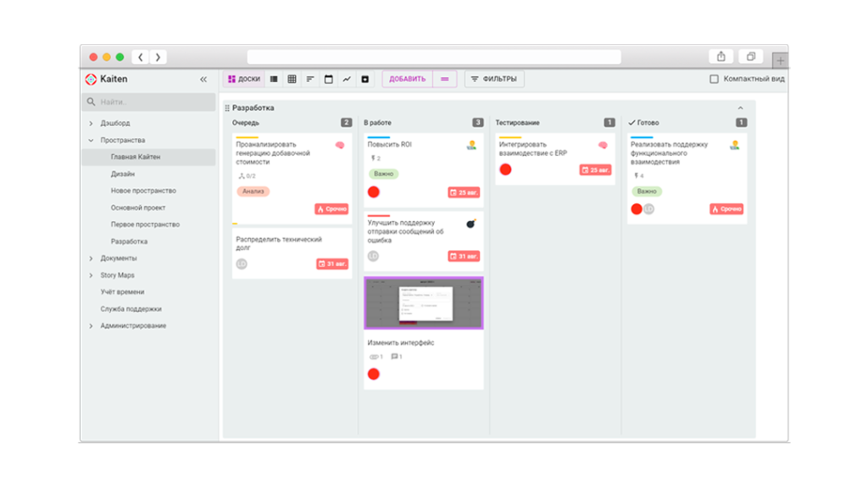Select the Доски view tab
This screenshot has width=868, height=488.
pyautogui.click(x=243, y=80)
